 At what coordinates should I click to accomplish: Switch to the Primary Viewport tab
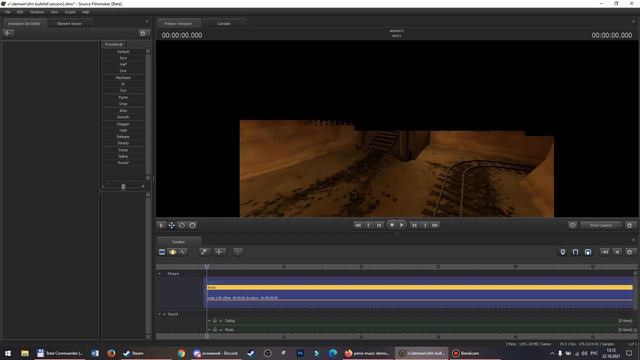coord(178,24)
